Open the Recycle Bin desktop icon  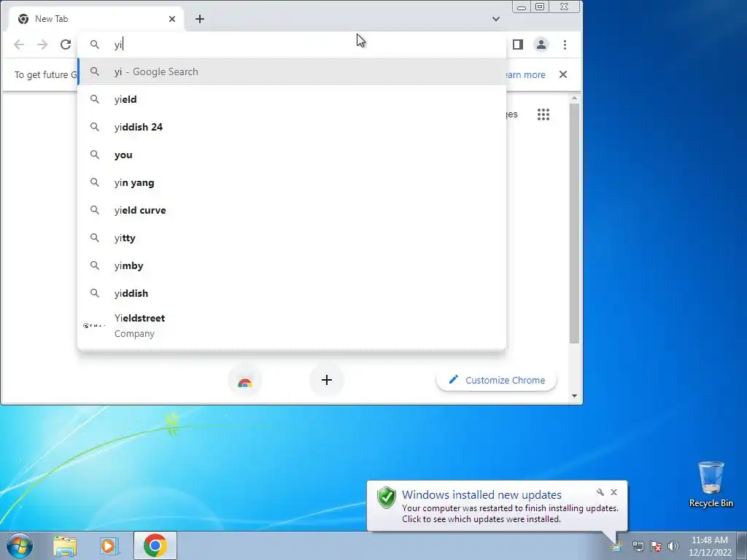(711, 484)
